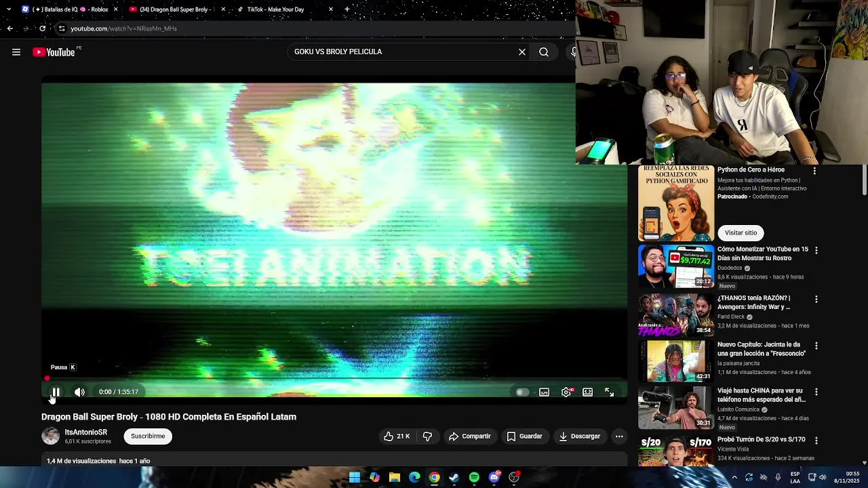Open the Jacinta Fresconcio video thumbnail
The image size is (868, 488).
pyautogui.click(x=676, y=361)
